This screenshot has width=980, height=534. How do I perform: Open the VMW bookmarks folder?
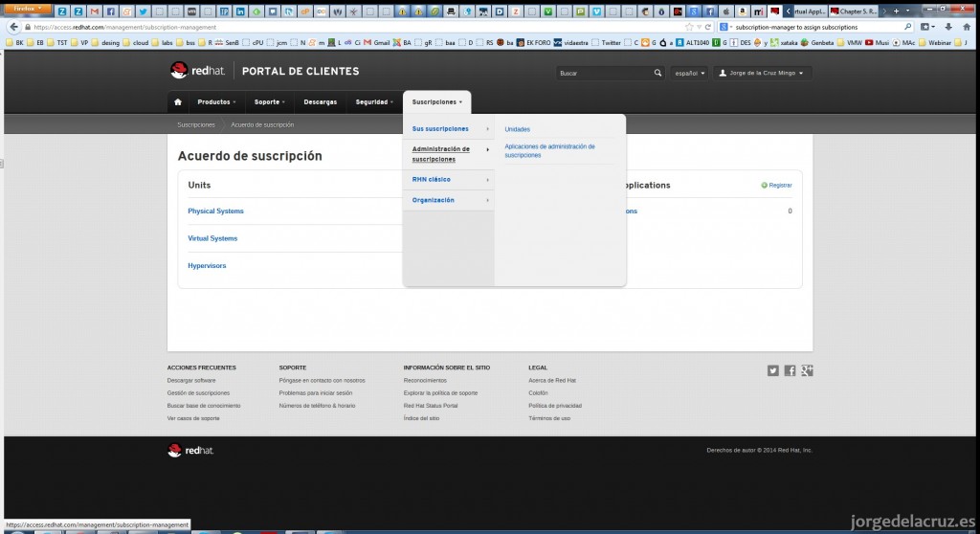point(850,42)
